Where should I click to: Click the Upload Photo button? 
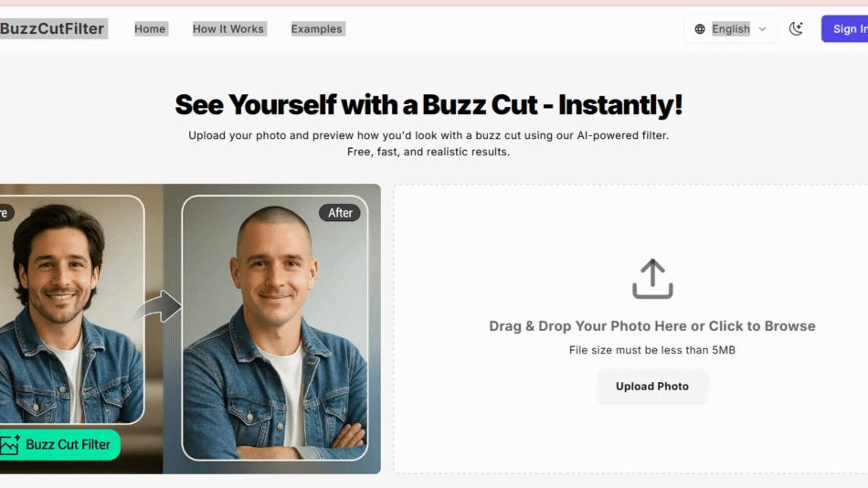(652, 386)
